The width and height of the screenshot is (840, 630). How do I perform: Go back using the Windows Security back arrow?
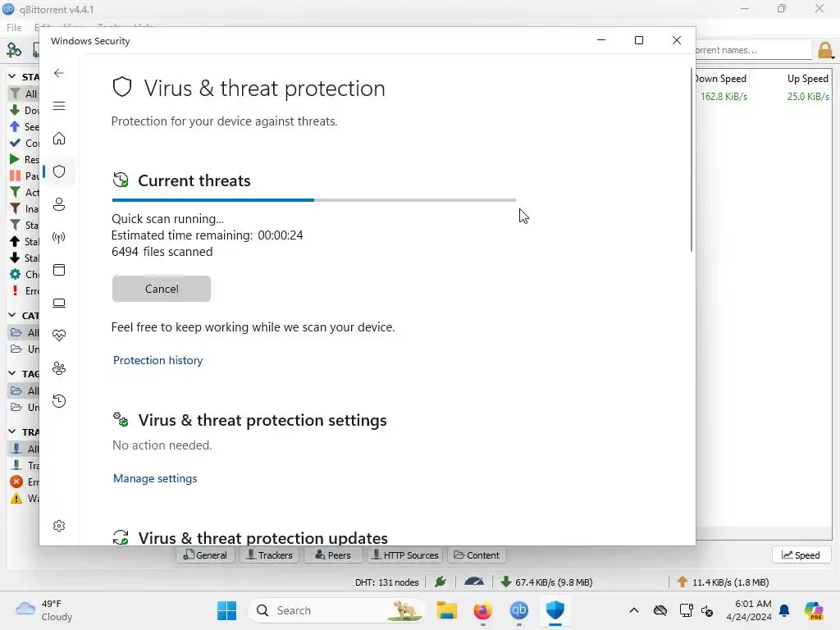[x=59, y=73]
